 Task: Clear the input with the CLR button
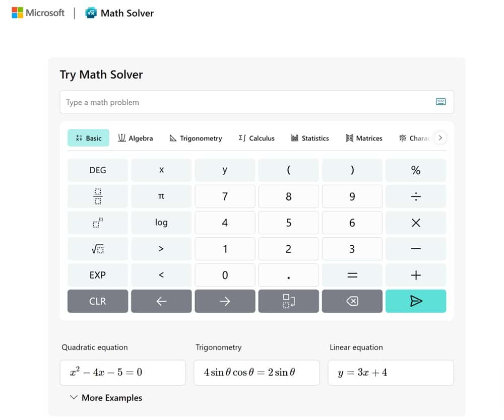(98, 301)
